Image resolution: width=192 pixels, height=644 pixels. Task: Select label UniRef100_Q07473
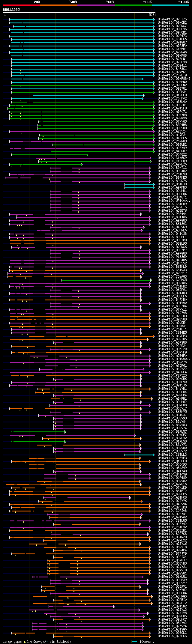(172, 36)
